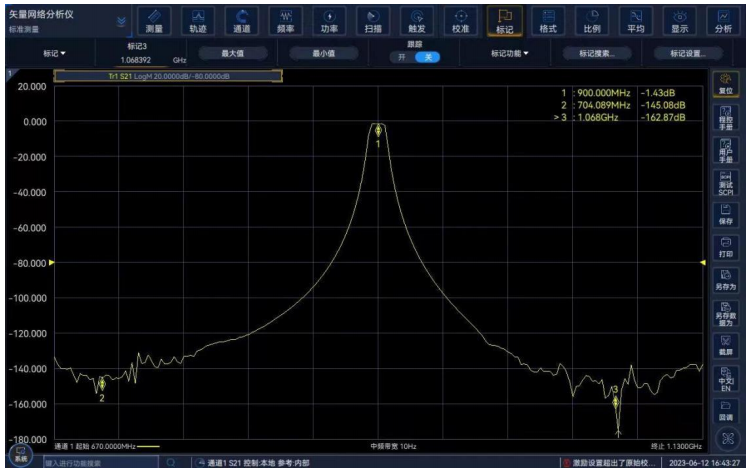This screenshot has width=751, height=475.
Task: Expand the title bar double-chevron dropdown
Action: point(122,20)
